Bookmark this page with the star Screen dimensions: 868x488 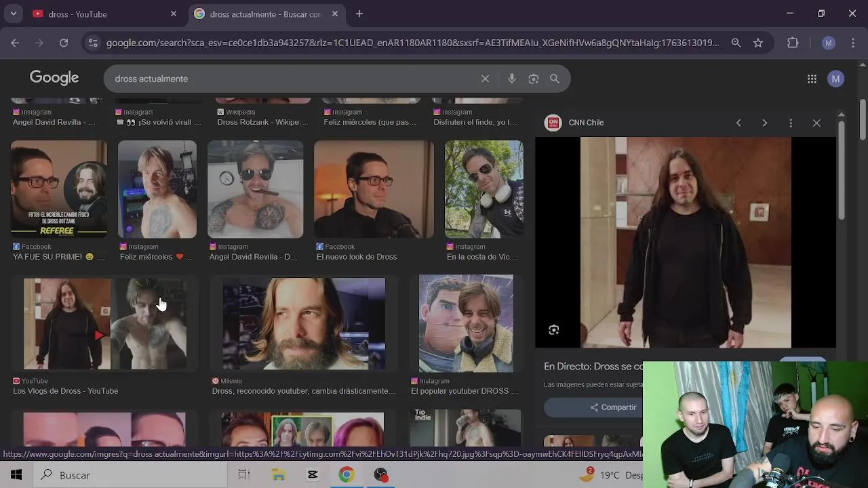click(x=758, y=43)
